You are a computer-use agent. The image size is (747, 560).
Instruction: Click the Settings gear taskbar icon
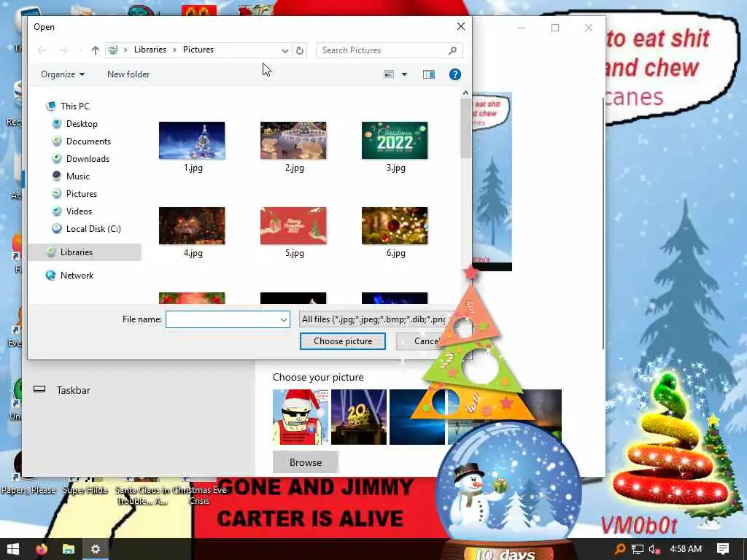click(x=96, y=549)
